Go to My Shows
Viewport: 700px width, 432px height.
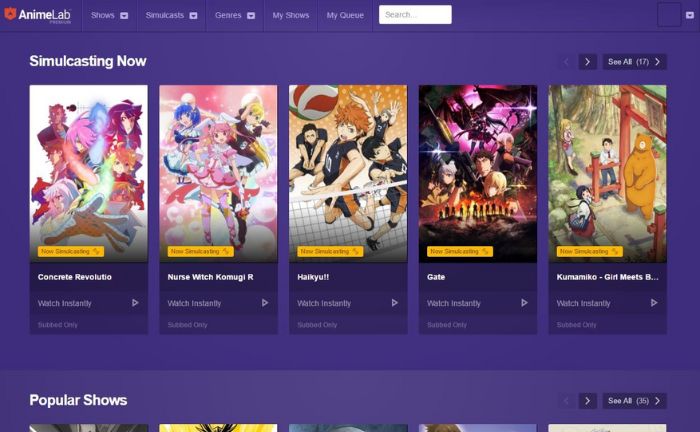click(x=291, y=15)
